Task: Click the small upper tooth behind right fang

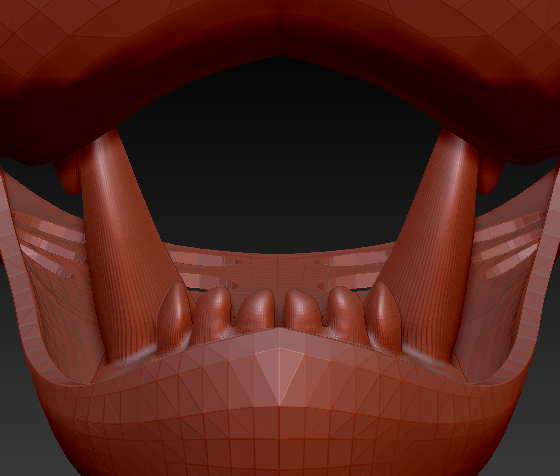Action: click(x=490, y=175)
